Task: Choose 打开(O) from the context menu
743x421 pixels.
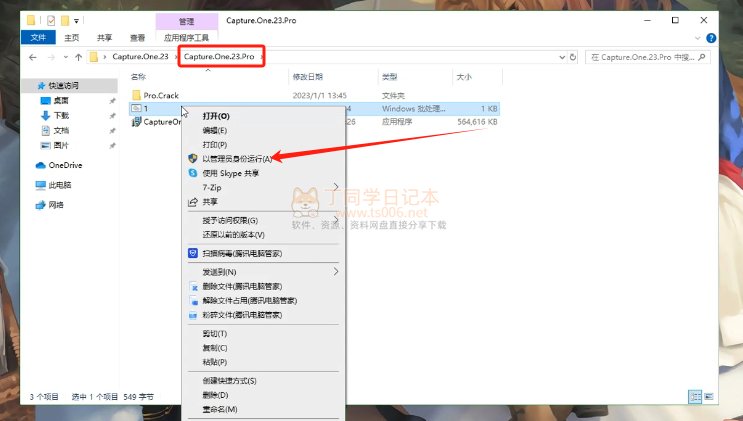Action: pyautogui.click(x=216, y=116)
